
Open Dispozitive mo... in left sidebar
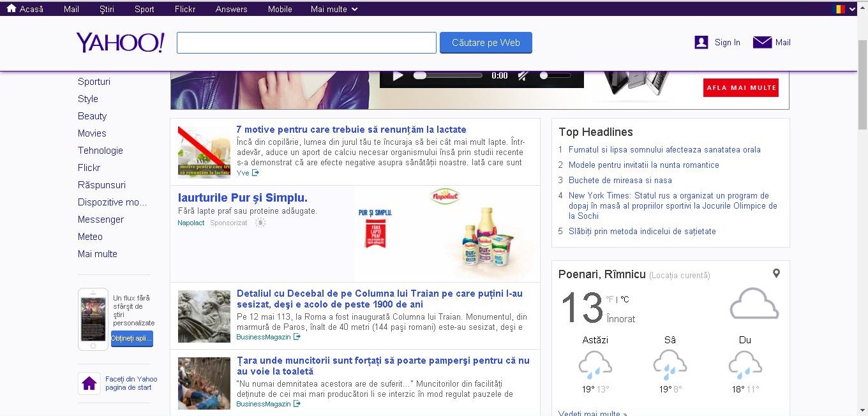click(x=112, y=202)
